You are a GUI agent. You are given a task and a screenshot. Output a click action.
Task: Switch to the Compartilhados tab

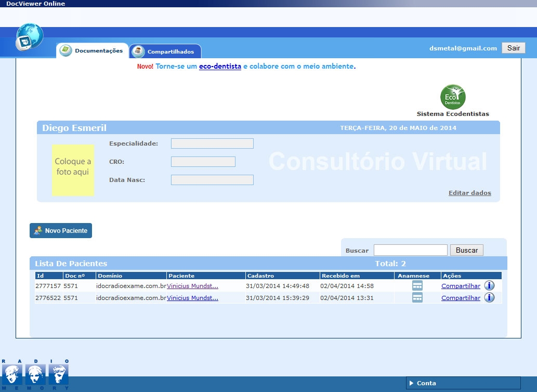165,51
